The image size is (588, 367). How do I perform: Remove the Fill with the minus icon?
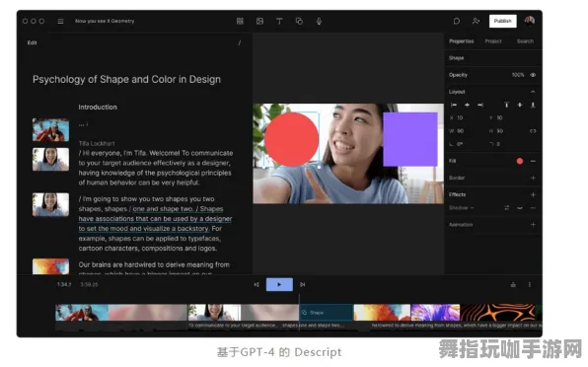[533, 161]
